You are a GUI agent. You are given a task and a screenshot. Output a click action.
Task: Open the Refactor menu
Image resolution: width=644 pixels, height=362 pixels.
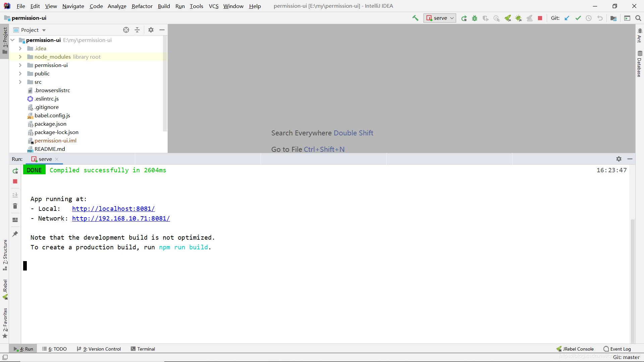point(142,6)
